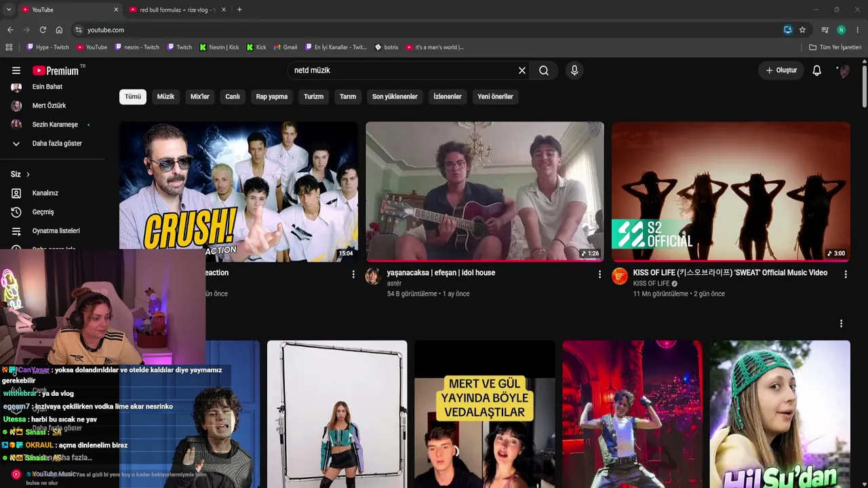Play the KISS OF LIFE SWEAT thumbnail
Viewport: 868px width, 488px height.
click(x=731, y=192)
